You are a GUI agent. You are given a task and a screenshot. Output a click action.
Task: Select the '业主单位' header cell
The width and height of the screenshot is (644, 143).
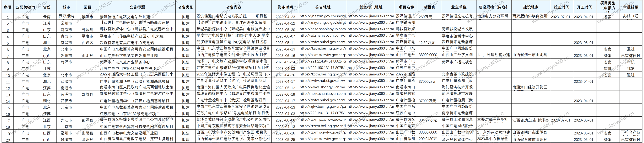coord(459,7)
